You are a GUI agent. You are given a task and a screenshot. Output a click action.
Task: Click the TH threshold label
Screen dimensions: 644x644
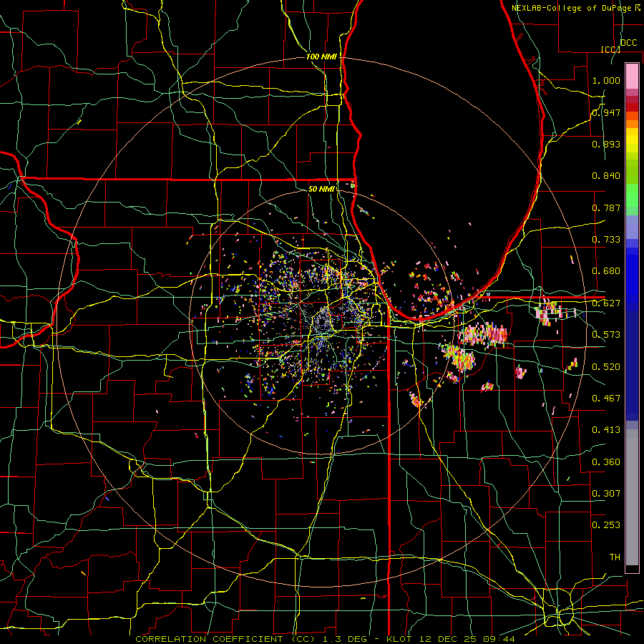(x=615, y=557)
